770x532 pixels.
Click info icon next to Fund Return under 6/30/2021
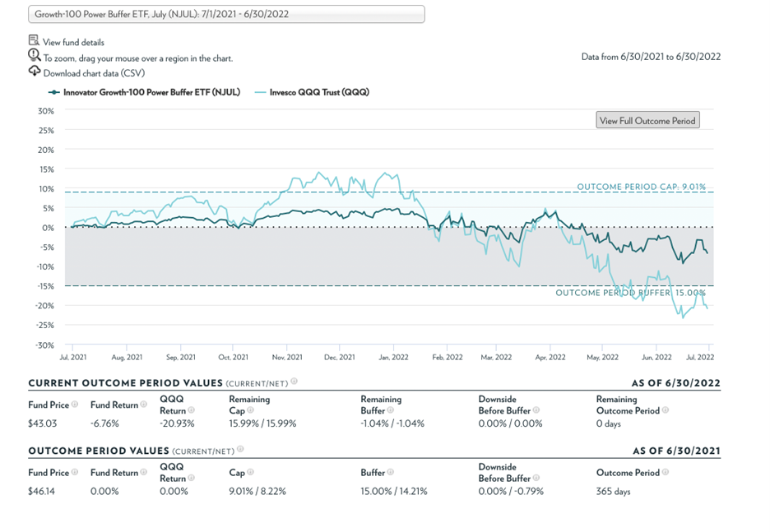(143, 472)
